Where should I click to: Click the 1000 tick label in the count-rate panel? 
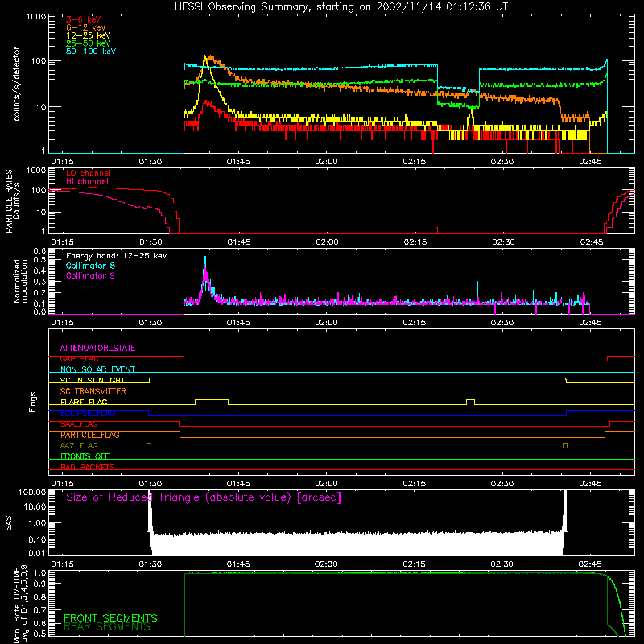(36, 16)
